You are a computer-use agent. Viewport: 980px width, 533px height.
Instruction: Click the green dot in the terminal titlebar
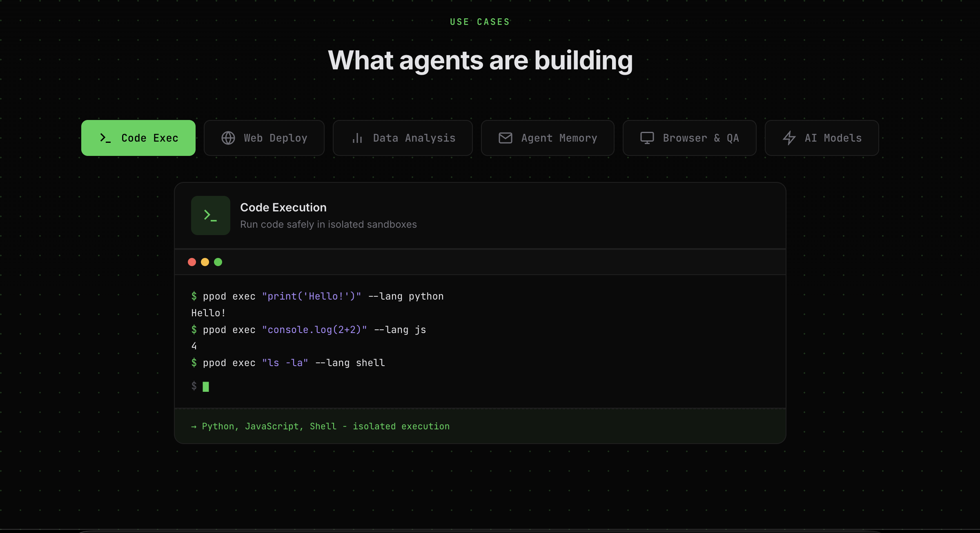(x=218, y=262)
